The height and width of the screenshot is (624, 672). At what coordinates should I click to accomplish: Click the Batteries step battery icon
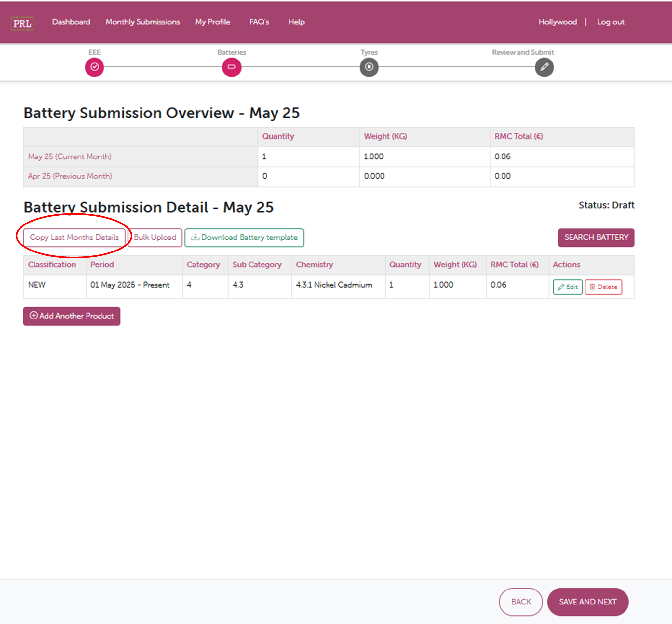232,67
